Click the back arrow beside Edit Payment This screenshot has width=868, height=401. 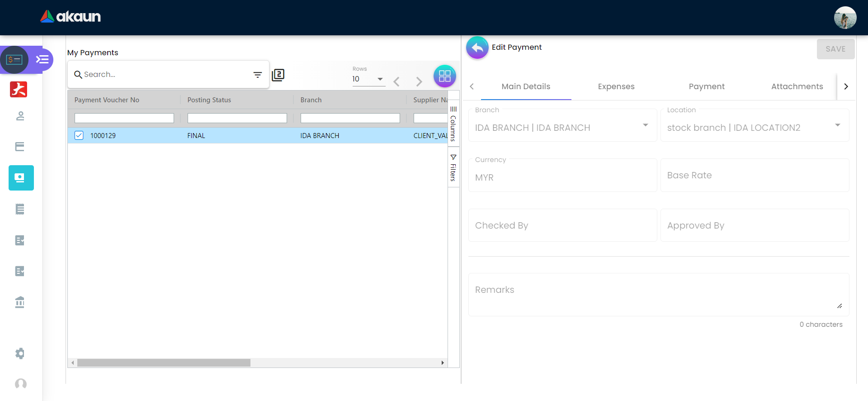(477, 48)
